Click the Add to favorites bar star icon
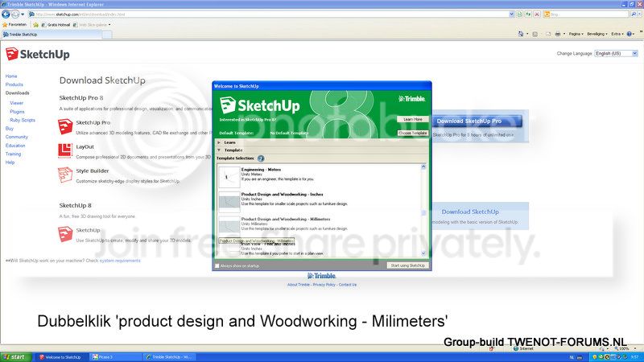Image resolution: width=644 pixels, height=362 pixels. pyautogui.click(x=35, y=25)
